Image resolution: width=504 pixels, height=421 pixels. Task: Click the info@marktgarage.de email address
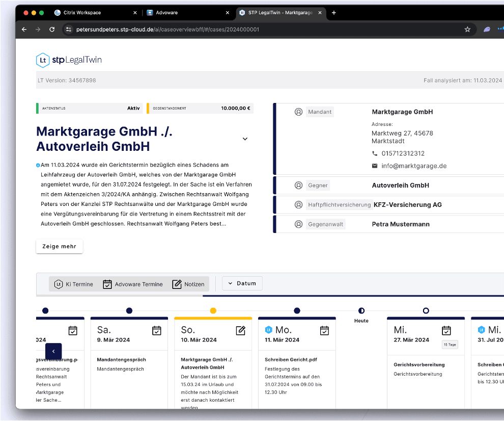(x=414, y=166)
